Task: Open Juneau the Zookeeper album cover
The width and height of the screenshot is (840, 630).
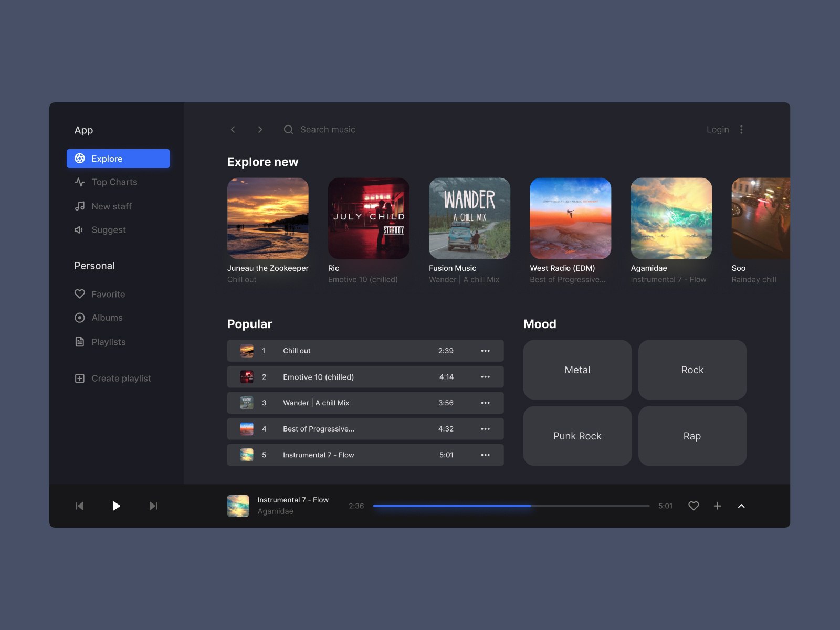Action: 268,218
